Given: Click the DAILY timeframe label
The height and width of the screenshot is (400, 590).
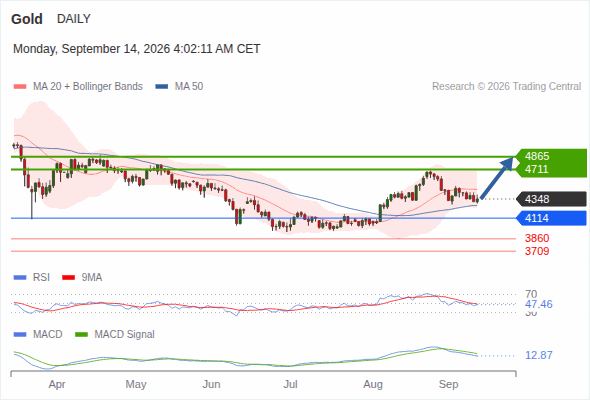Looking at the screenshot, I should pos(74,19).
